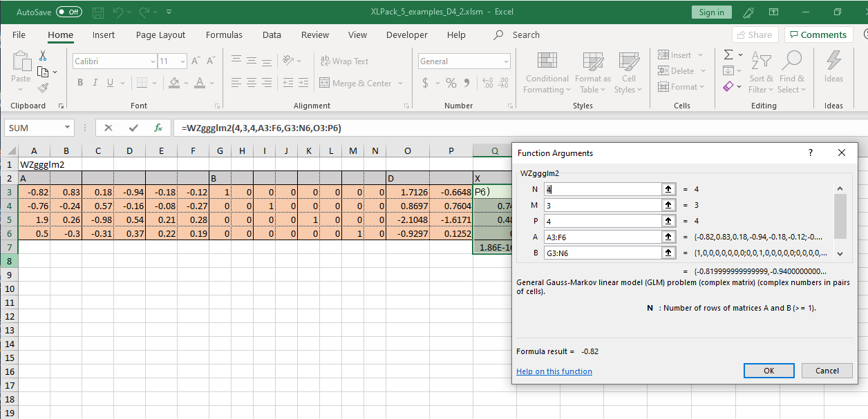Screen dimensions: 868x419
Task: Open Help on this function link
Action: point(554,371)
